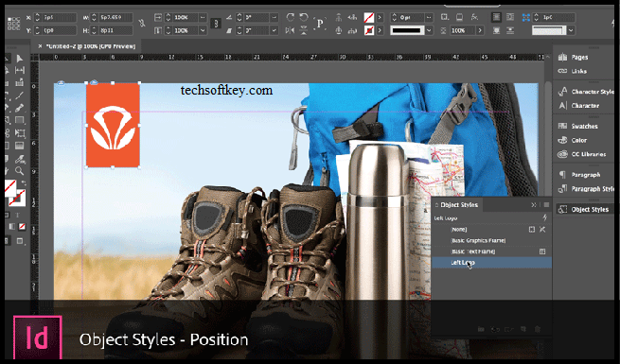Select the Content Collector tool
620x364 pixels.
coord(19,82)
